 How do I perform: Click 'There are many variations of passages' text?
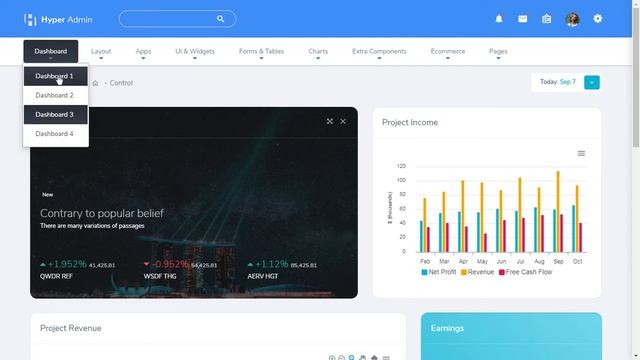point(92,226)
